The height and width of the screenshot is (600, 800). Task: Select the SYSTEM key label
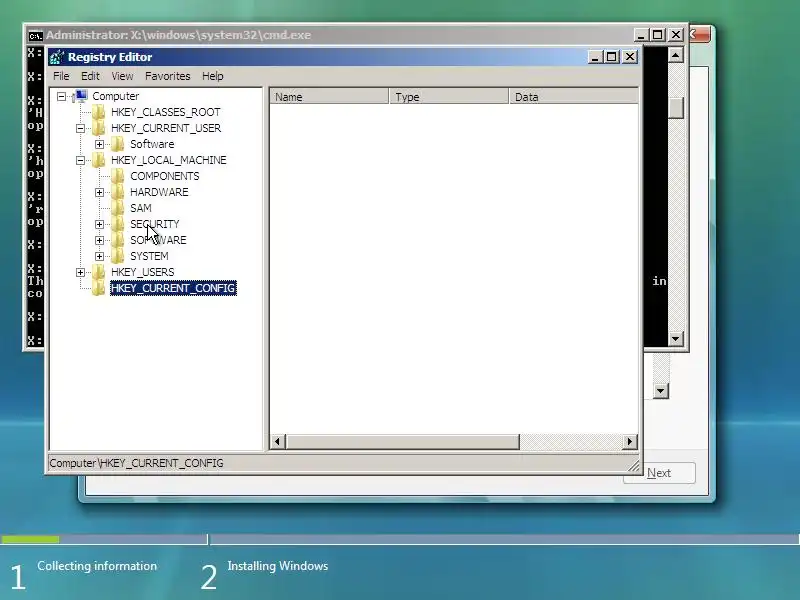[149, 256]
